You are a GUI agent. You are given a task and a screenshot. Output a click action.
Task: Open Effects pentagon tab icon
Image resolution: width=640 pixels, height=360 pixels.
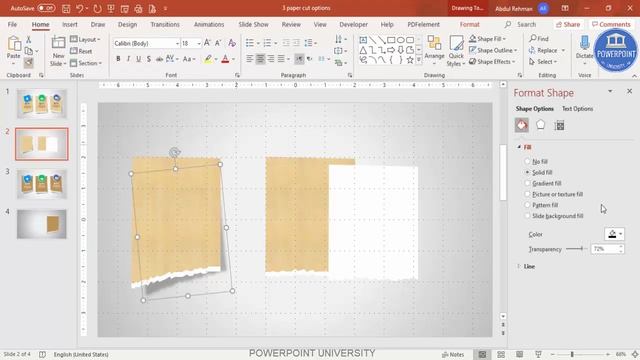click(x=540, y=125)
